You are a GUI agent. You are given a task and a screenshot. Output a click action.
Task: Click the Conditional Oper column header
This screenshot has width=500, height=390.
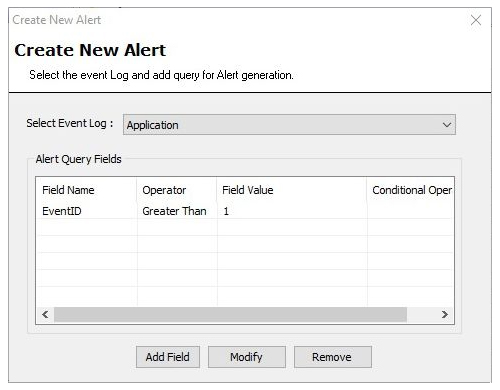[x=410, y=190]
